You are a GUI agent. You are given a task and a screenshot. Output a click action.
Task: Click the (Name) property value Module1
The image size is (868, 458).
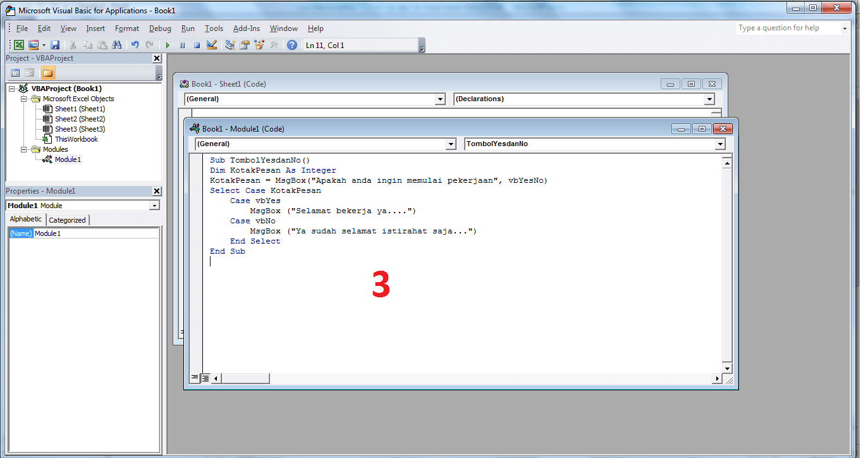(x=95, y=233)
